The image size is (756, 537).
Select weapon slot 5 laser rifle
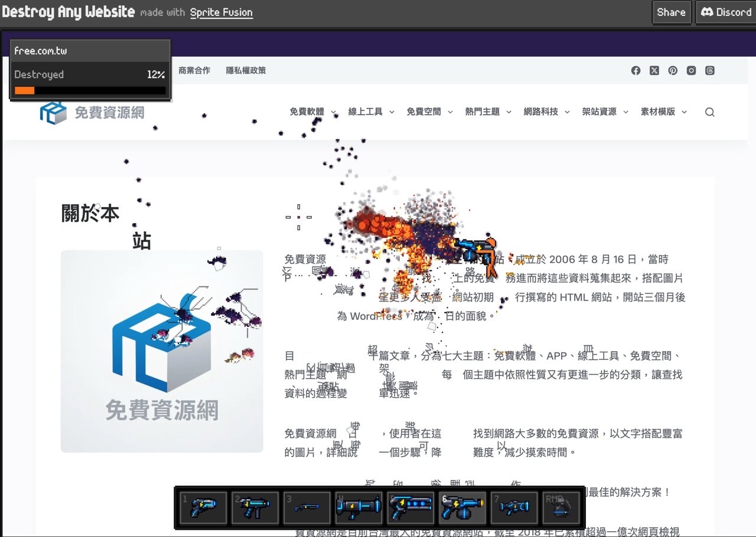coord(411,507)
